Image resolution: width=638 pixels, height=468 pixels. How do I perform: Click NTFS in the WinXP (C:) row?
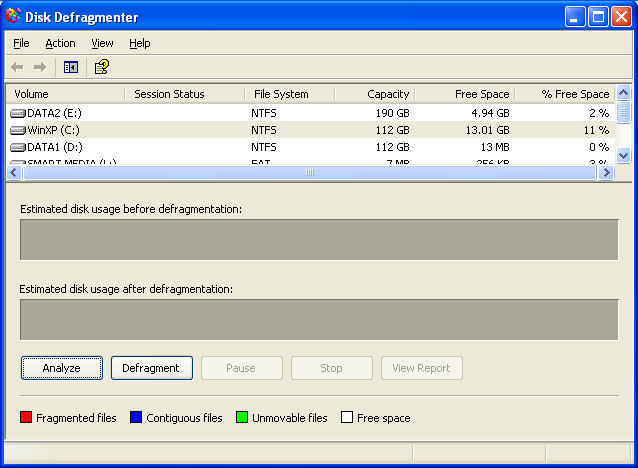(264, 130)
